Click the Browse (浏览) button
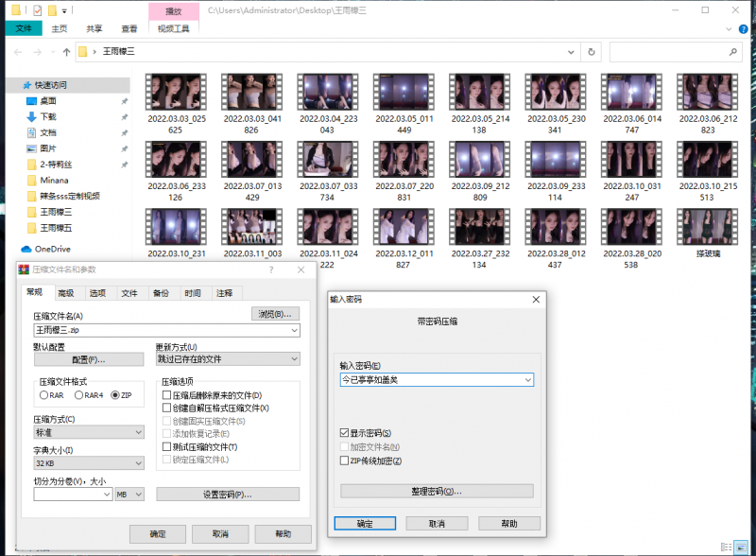This screenshot has width=756, height=556. pyautogui.click(x=275, y=313)
